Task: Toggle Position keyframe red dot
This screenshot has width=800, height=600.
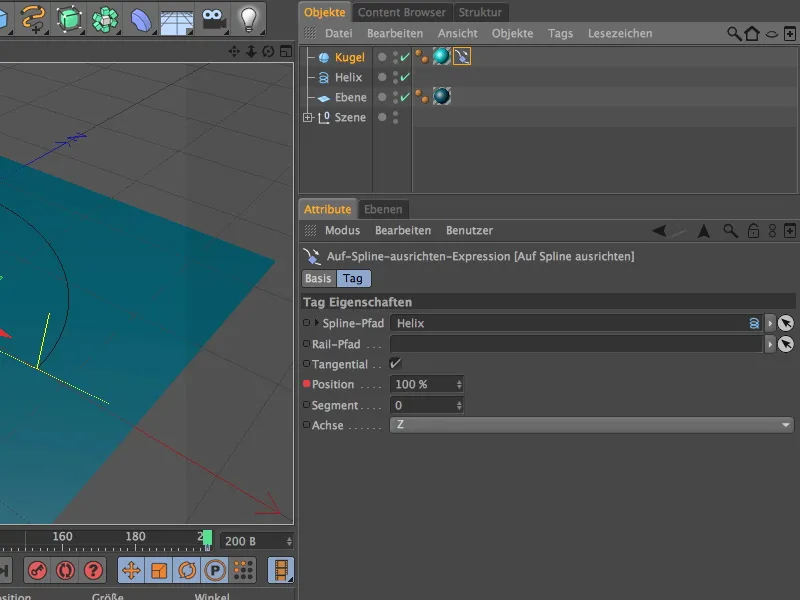Action: (307, 384)
